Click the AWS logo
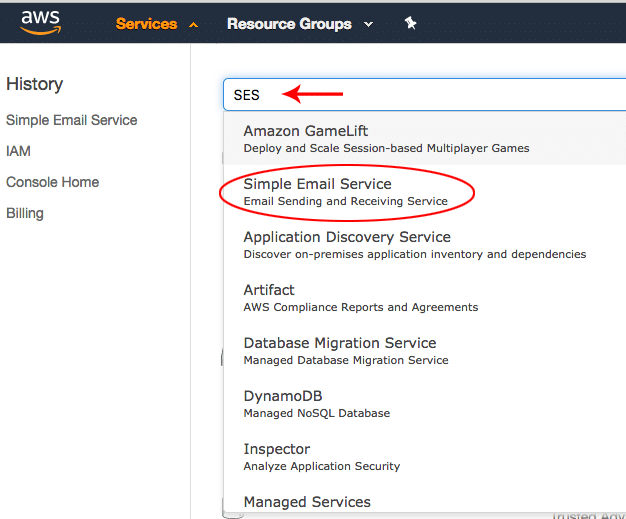The height and width of the screenshot is (519, 626). coord(40,21)
